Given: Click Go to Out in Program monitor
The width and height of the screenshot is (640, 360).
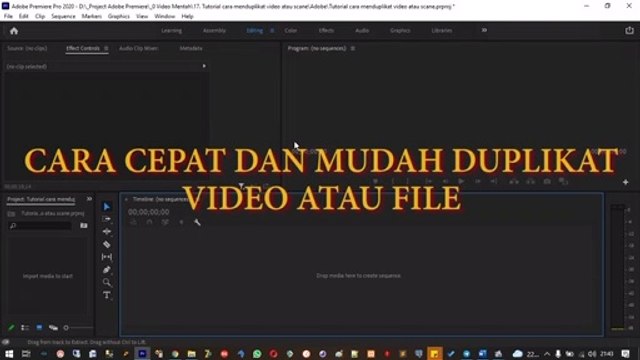Looking at the screenshot, I should pyautogui.click(x=494, y=181).
